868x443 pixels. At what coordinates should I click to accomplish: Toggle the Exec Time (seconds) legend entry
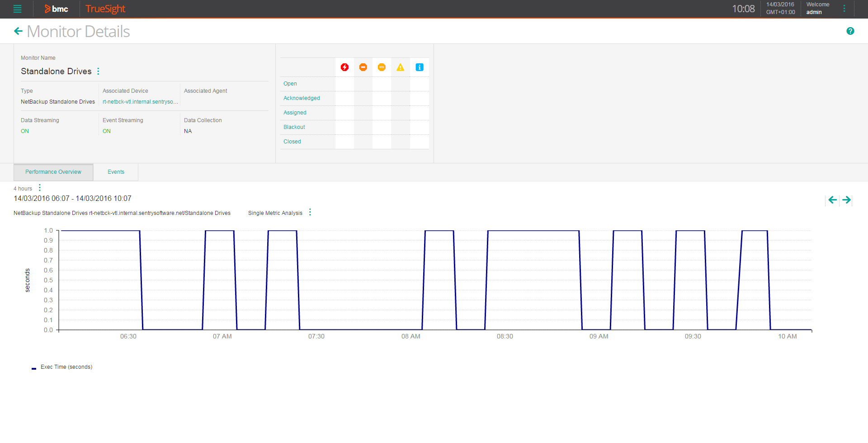(x=62, y=367)
